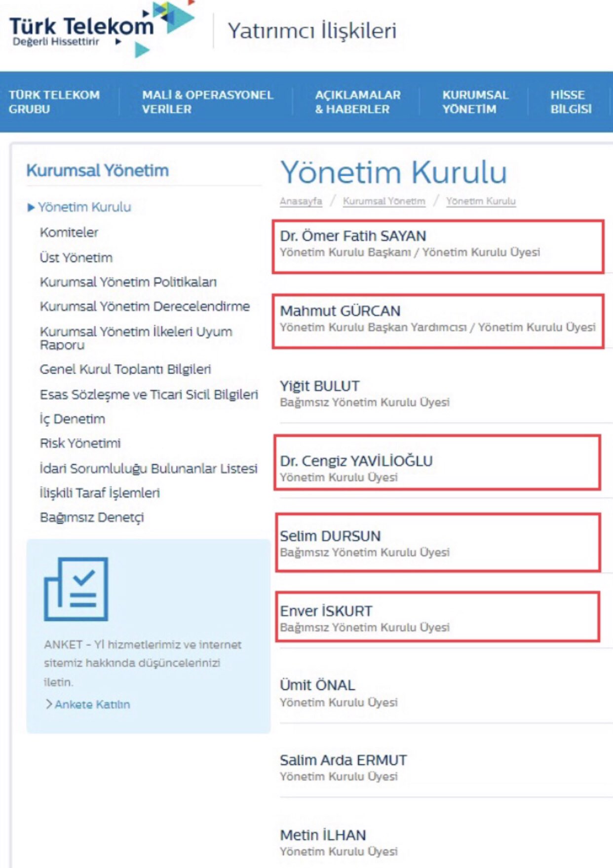Open Dr. Ömer Fatih SAYAN's profile
The image size is (613, 868).
click(353, 236)
